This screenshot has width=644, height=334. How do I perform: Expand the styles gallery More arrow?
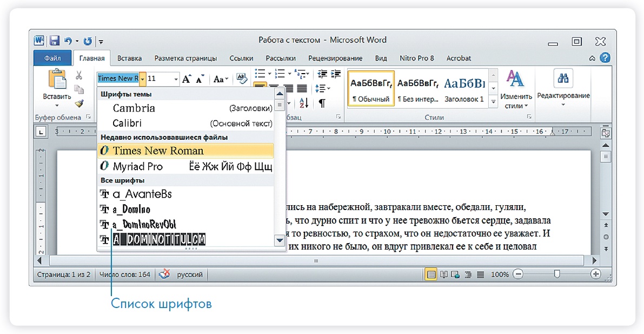[x=493, y=101]
